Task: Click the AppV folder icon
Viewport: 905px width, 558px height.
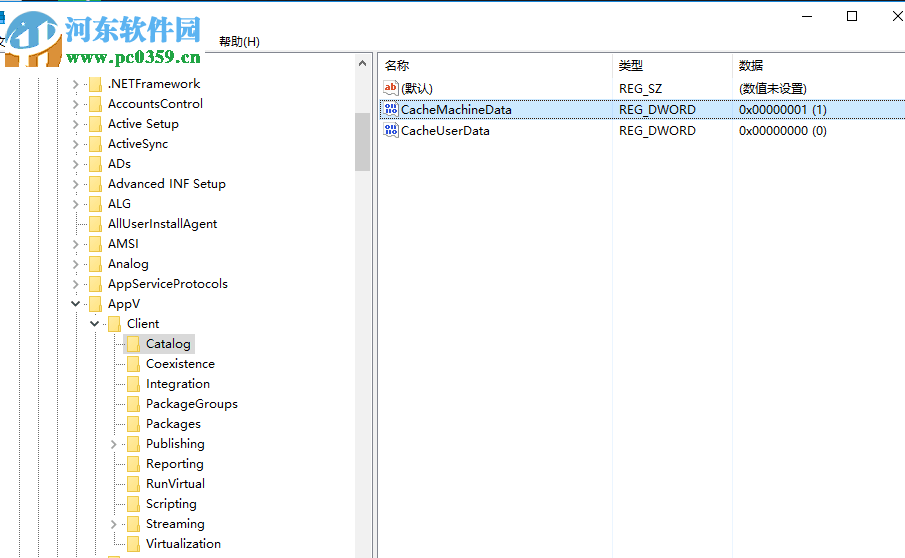Action: (x=96, y=304)
